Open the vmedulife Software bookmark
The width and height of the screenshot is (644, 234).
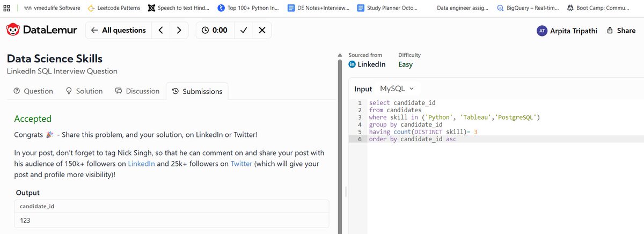pyautogui.click(x=52, y=8)
